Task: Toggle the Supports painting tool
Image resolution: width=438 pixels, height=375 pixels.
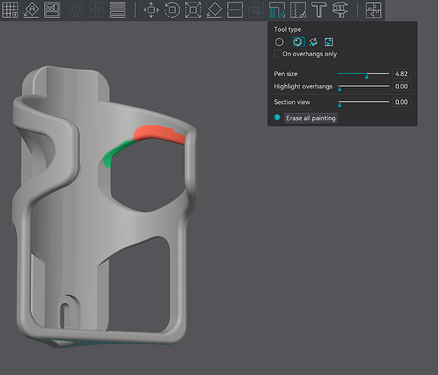Action: 277,10
